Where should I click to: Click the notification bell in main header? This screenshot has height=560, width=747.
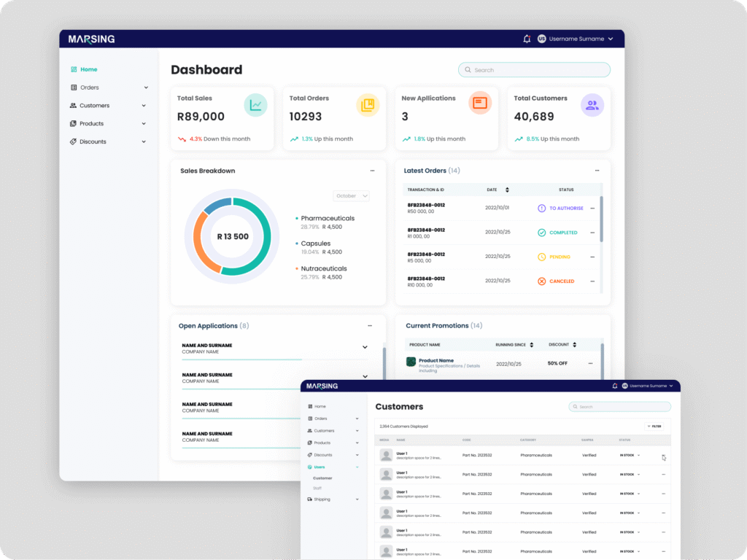(x=527, y=39)
